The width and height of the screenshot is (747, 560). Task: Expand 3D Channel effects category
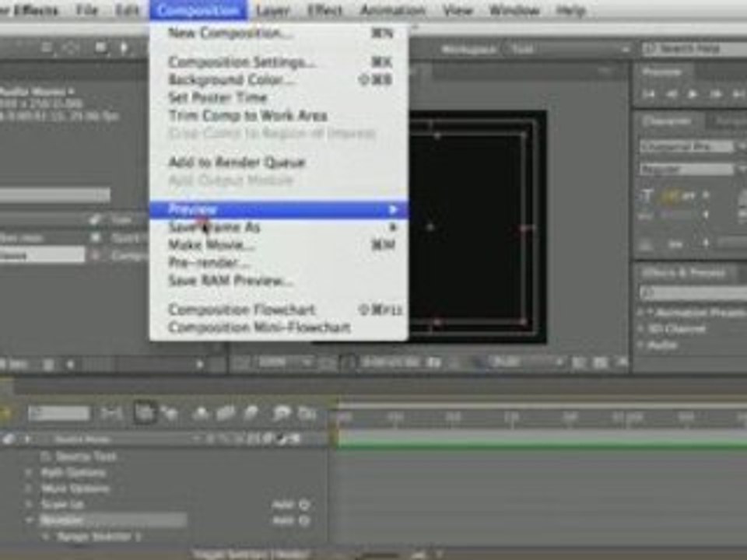(642, 329)
